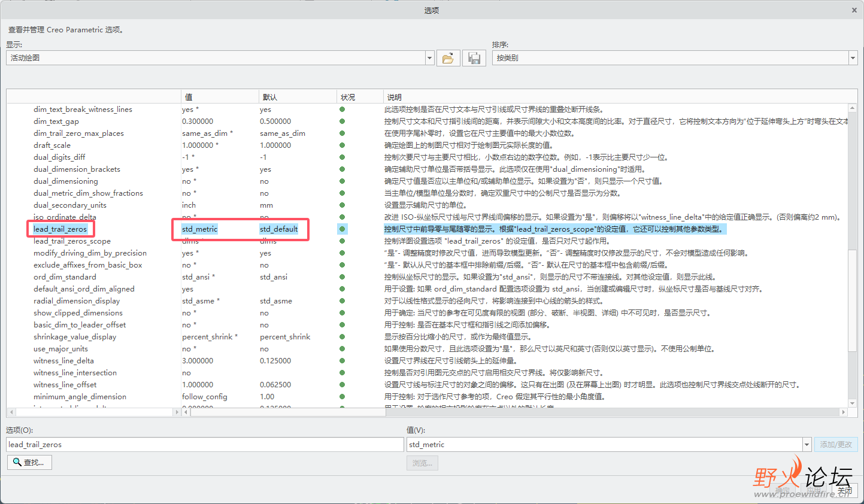Select the witness_line_delta option
Viewport: 864px width, 504px height.
(63, 361)
